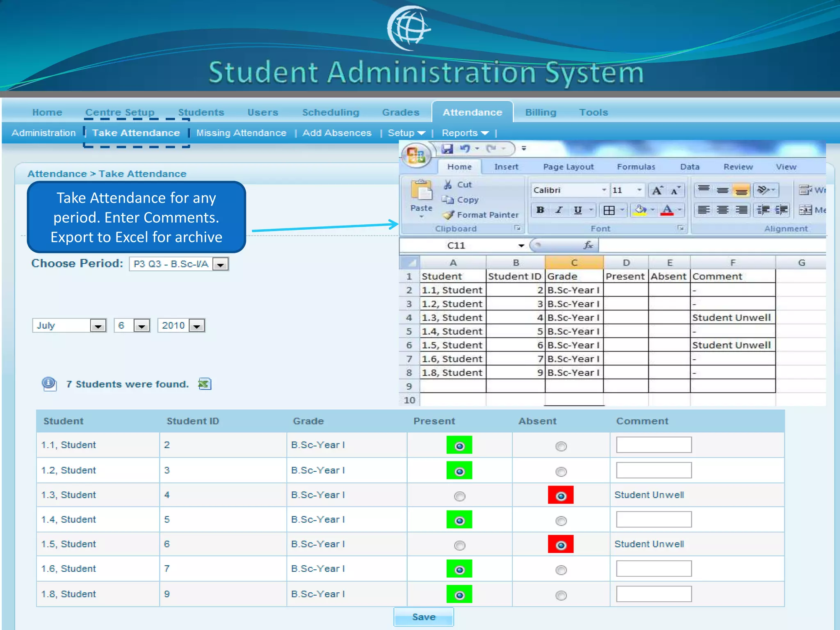This screenshot has width=840, height=630.
Task: Click the Middle Align icon
Action: click(x=722, y=190)
